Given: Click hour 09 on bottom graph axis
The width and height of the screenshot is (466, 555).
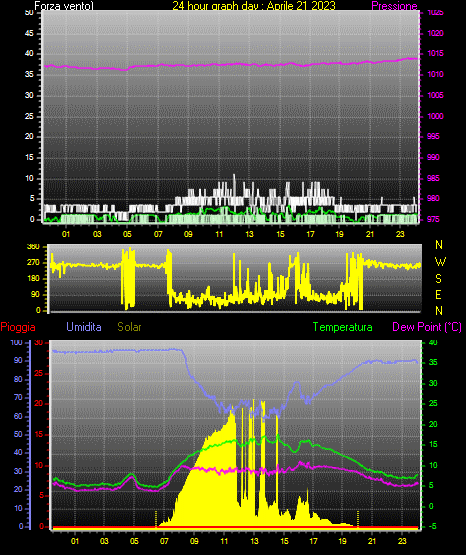Looking at the screenshot, I should point(194,541).
